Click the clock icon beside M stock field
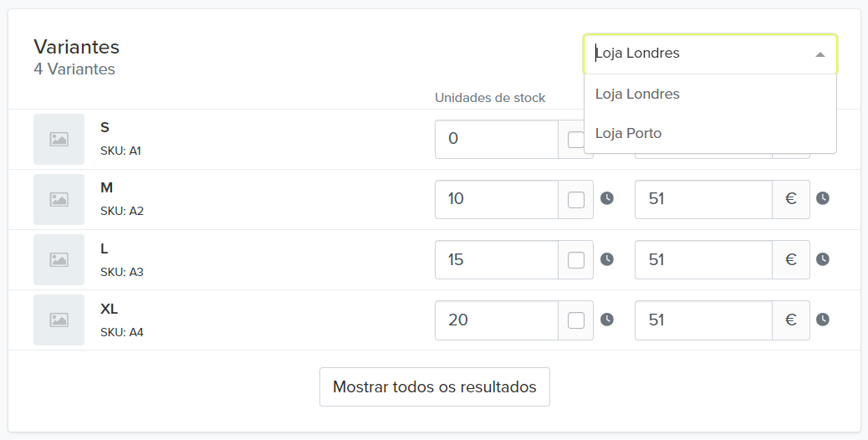The image size is (868, 440). (607, 198)
